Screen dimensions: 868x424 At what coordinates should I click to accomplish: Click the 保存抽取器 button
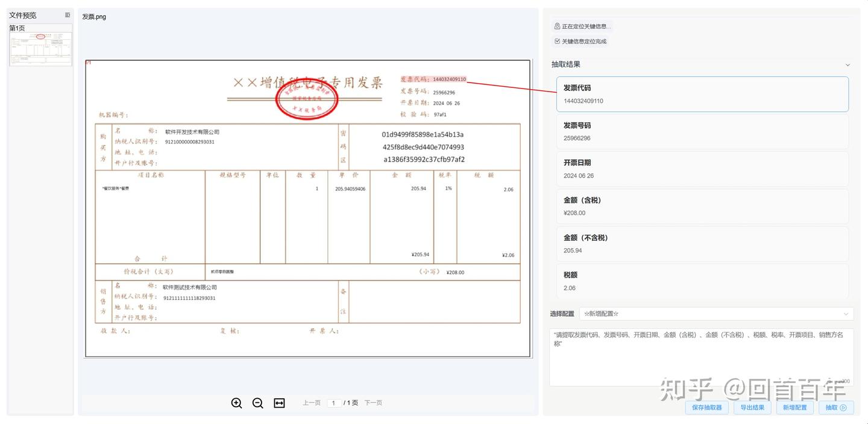pos(706,407)
